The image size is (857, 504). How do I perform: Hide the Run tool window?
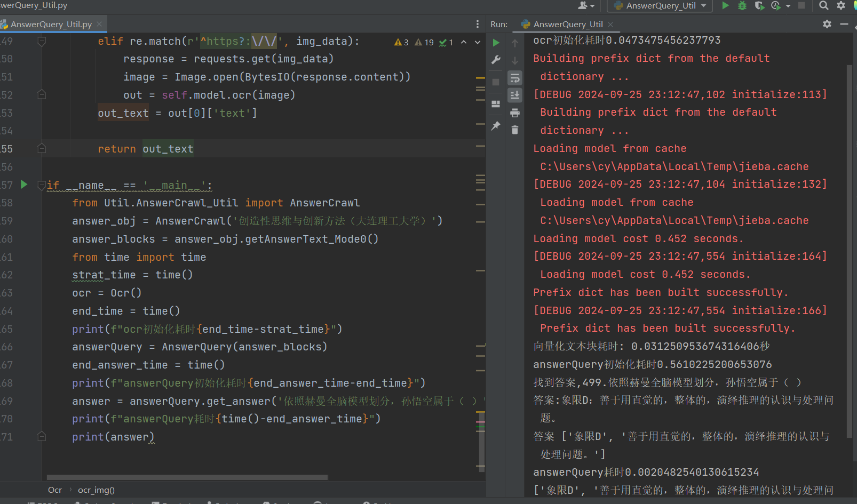844,24
